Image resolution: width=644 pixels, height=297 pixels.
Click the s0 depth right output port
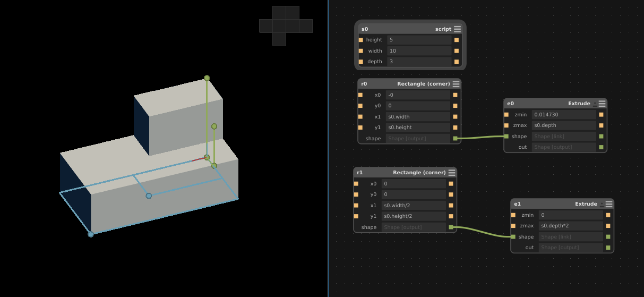pyautogui.click(x=457, y=62)
